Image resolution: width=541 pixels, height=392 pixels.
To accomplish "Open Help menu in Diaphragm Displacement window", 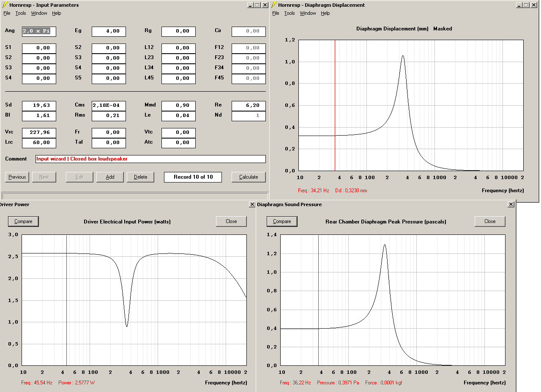I will coord(325,13).
